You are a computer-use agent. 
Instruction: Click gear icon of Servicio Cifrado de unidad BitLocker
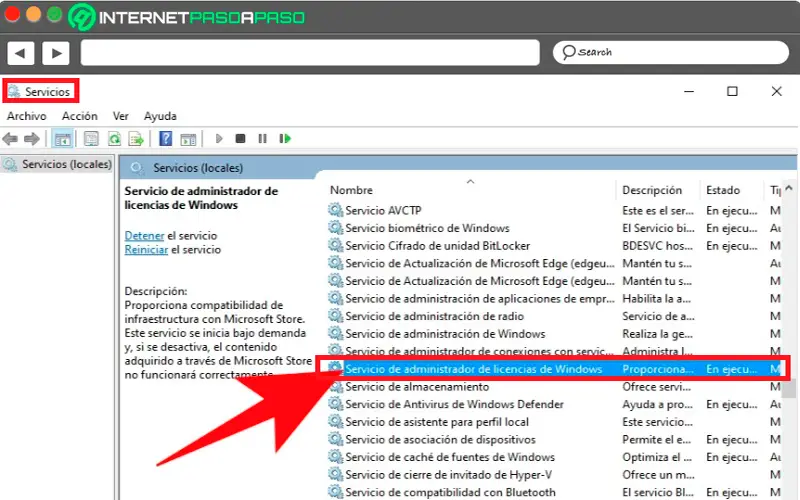click(335, 245)
